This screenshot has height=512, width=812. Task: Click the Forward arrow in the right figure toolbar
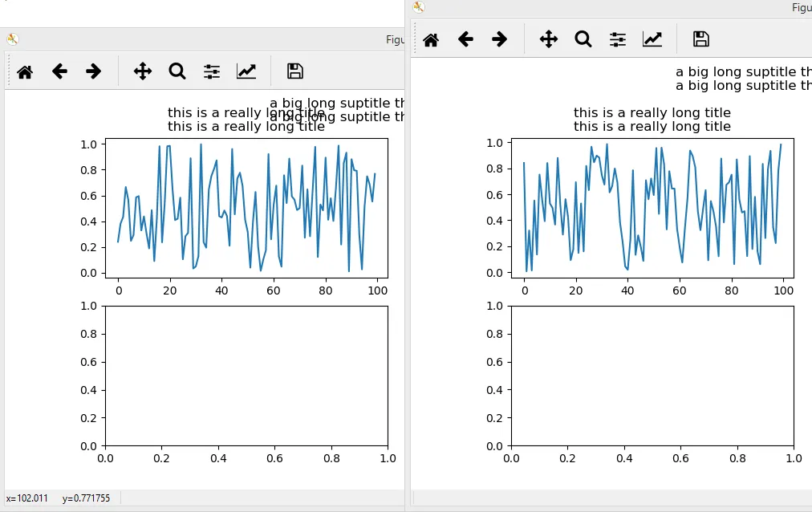[500, 39]
